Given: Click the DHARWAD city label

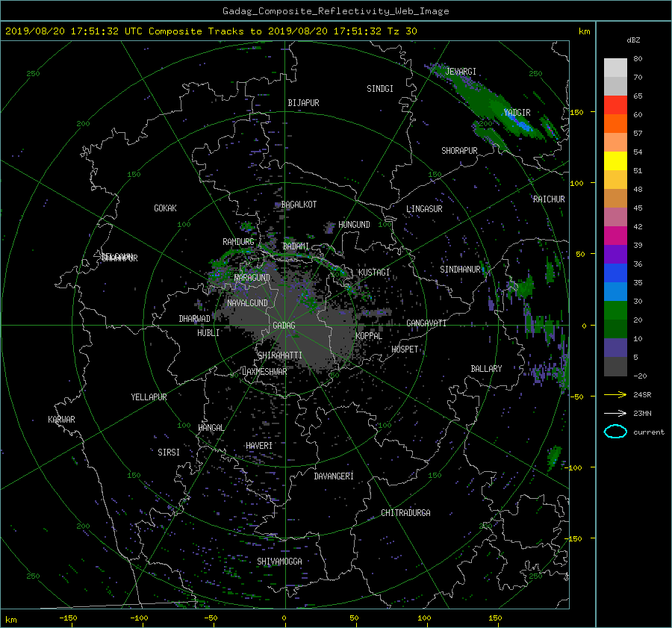Looking at the screenshot, I should point(194,319).
